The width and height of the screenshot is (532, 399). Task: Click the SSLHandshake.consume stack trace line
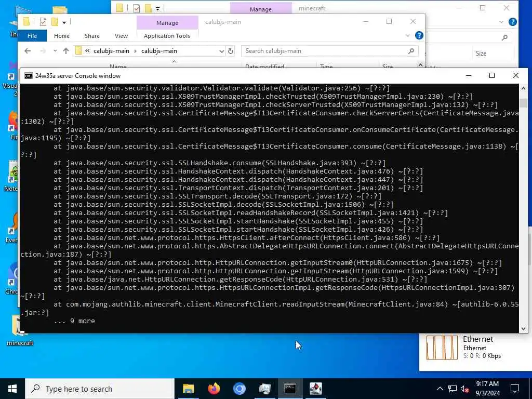220,163
